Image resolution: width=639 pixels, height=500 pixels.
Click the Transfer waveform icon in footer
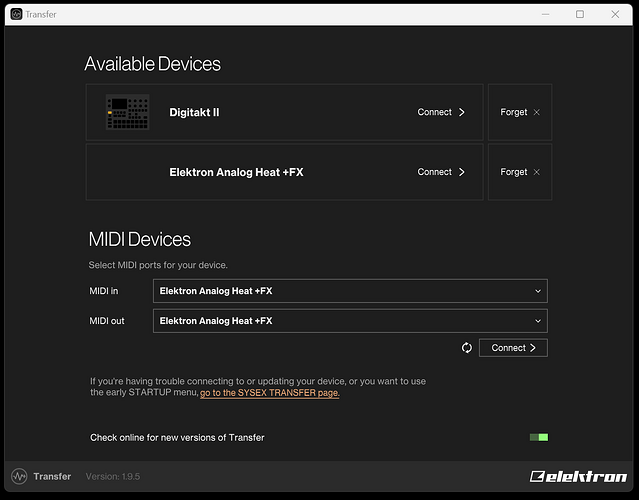19,476
